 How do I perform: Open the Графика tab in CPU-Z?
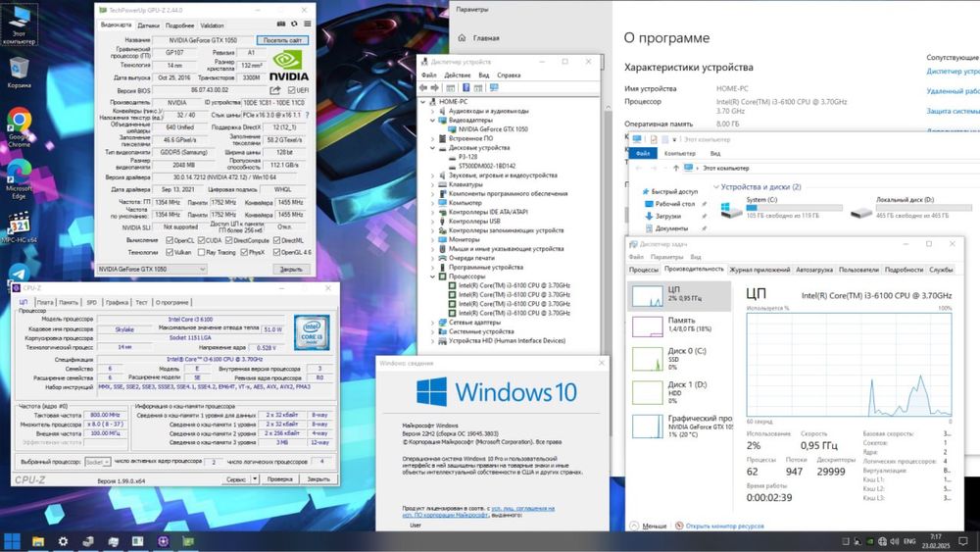[117, 303]
